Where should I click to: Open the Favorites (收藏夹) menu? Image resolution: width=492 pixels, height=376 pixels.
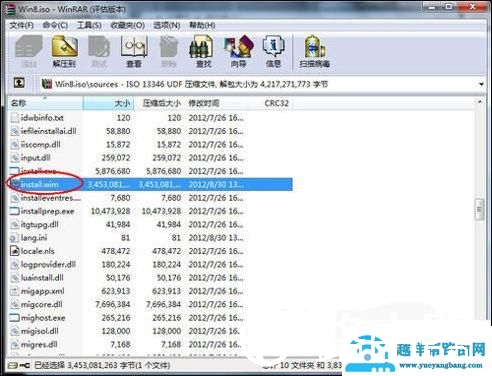click(x=128, y=25)
